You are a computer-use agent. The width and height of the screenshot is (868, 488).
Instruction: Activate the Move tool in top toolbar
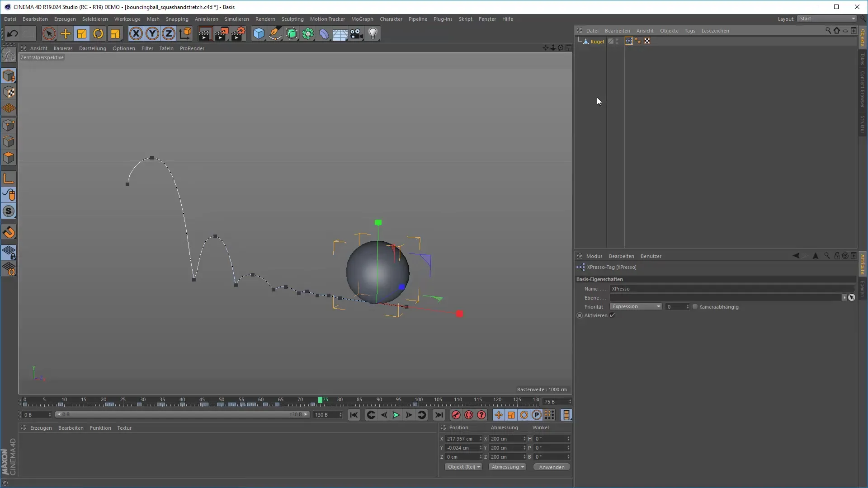(x=66, y=33)
